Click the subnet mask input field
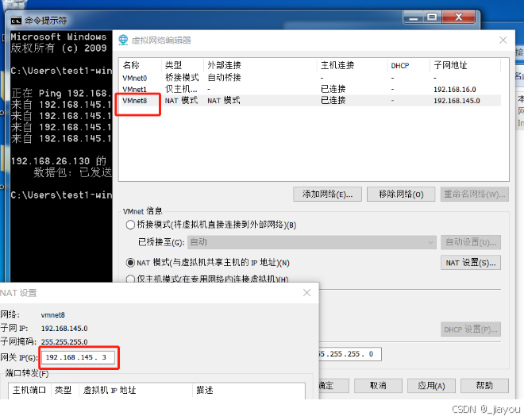 click(x=349, y=354)
